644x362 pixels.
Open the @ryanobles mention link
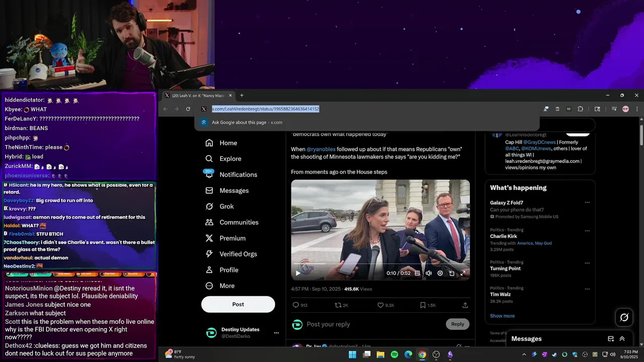click(321, 149)
